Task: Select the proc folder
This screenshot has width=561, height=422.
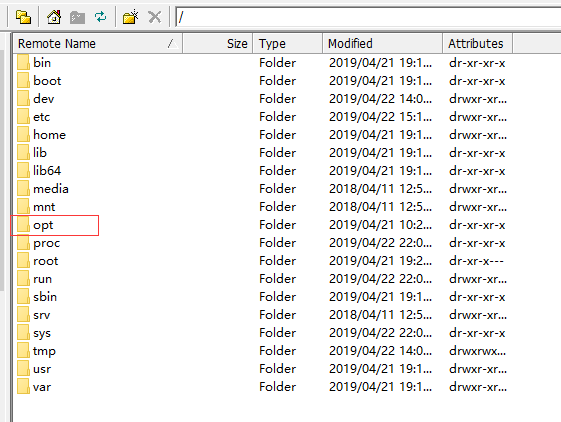Action: [47, 243]
